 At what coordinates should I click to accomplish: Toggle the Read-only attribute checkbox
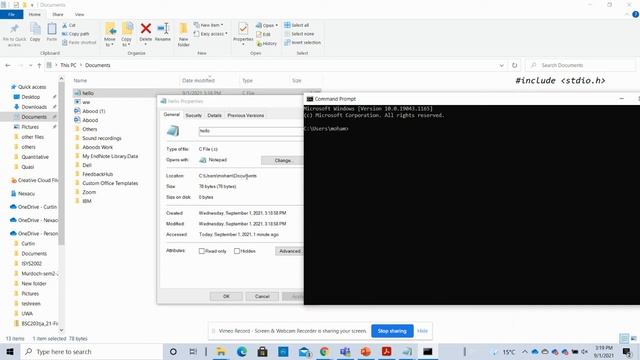pos(202,251)
